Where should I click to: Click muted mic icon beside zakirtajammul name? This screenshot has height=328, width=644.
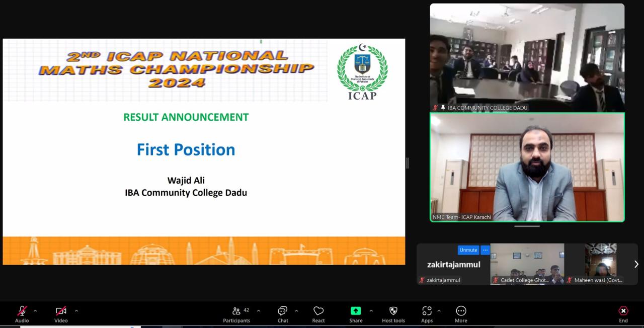click(x=422, y=280)
